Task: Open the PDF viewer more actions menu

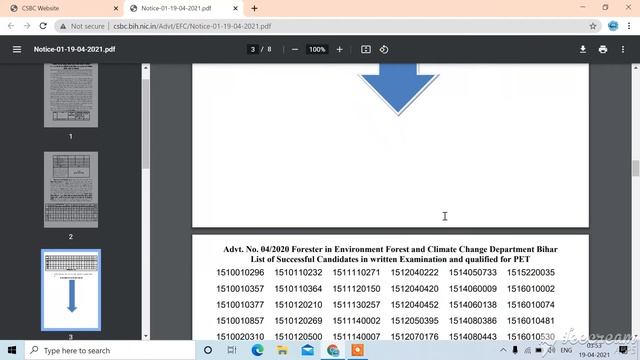Action: click(623, 49)
